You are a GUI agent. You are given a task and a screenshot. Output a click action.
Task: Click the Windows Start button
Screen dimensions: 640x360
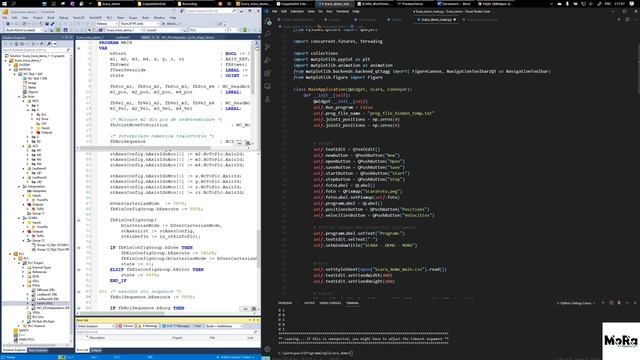pos(4,3)
